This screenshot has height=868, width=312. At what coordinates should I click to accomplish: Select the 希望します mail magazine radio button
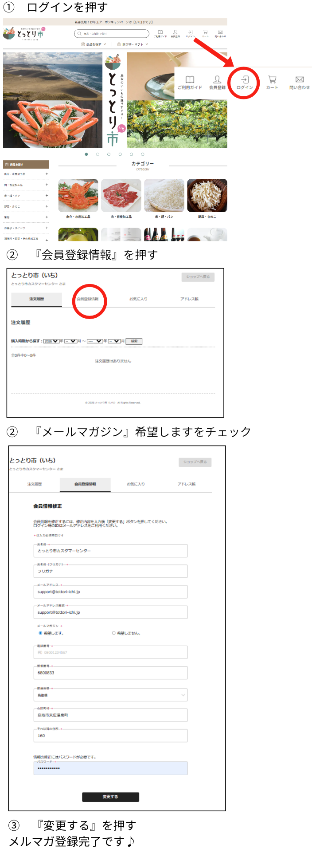[40, 633]
